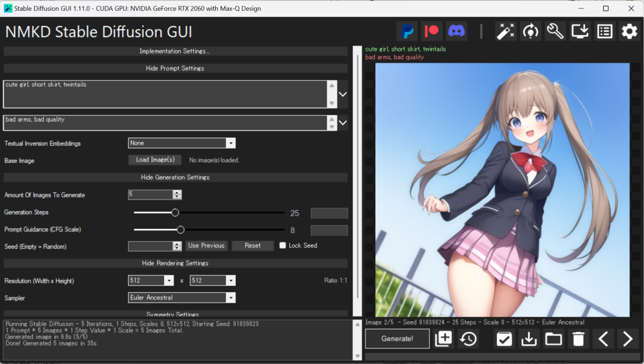The height and width of the screenshot is (364, 644).
Task: Show the next generated image
Action: [x=628, y=339]
